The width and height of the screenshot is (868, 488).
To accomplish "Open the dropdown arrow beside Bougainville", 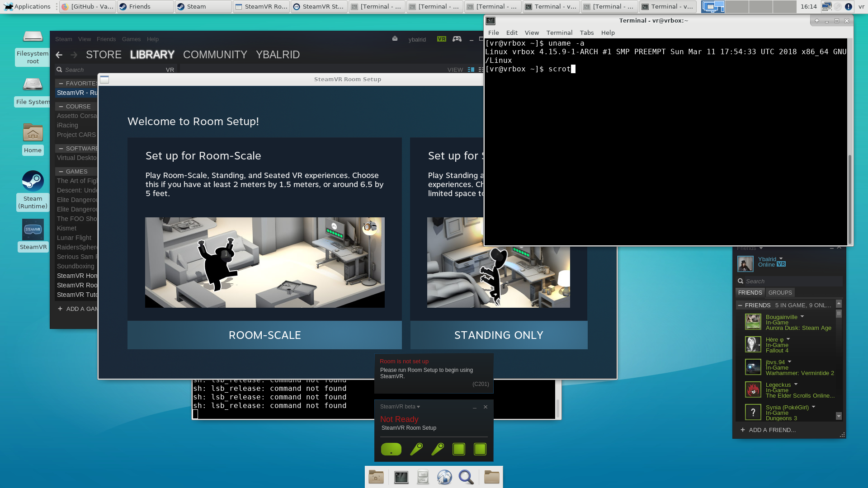I will [x=802, y=317].
